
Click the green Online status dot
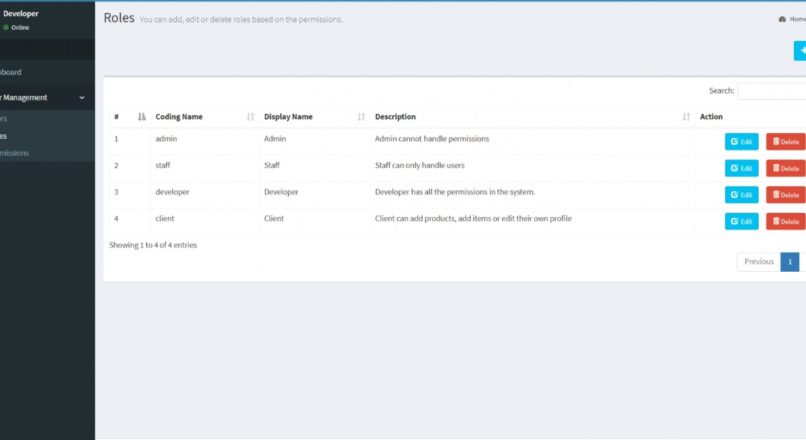point(6,27)
